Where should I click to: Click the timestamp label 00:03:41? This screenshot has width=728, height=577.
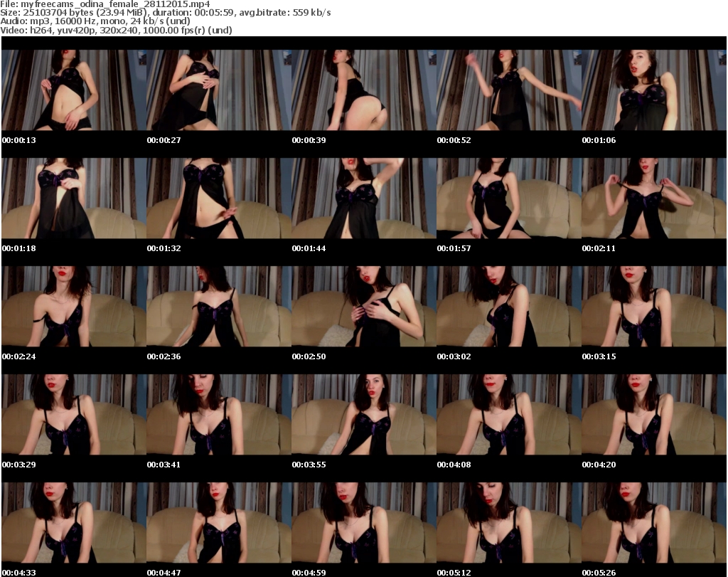click(x=164, y=465)
